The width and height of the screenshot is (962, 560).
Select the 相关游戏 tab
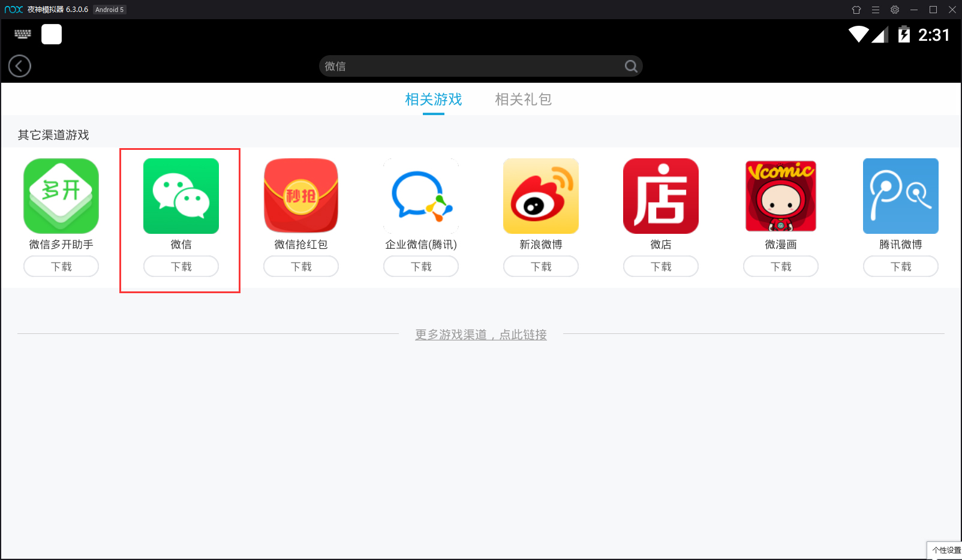tap(433, 99)
